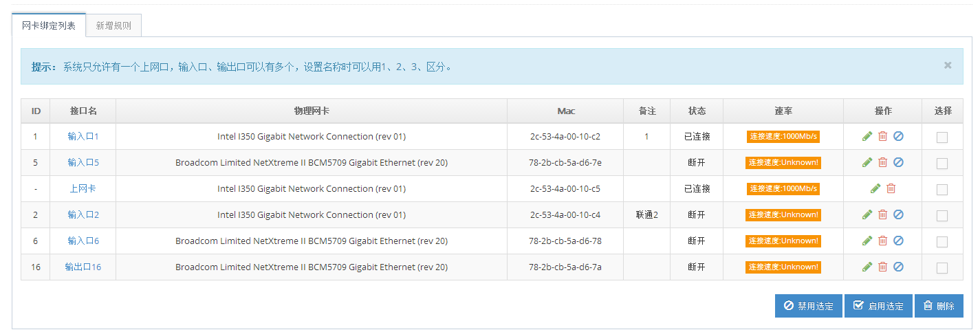Click the pencil icon for 上网卡
The width and height of the screenshot is (980, 332).
point(875,188)
